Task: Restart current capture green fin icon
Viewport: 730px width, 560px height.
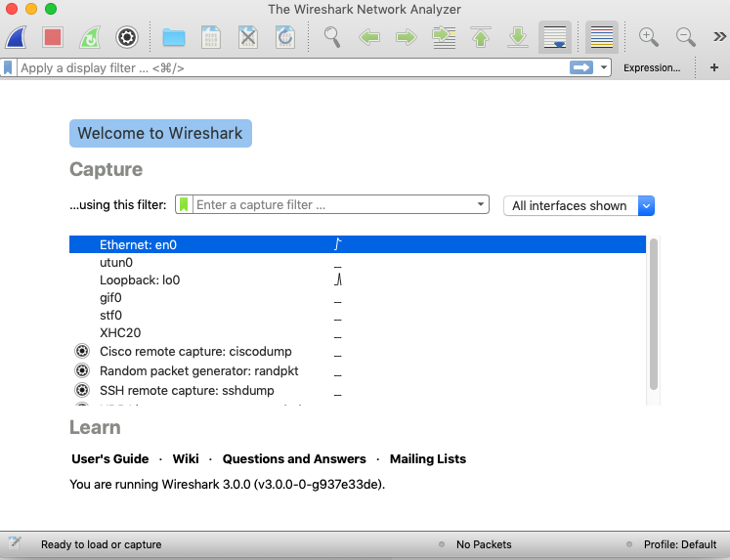Action: pyautogui.click(x=90, y=37)
